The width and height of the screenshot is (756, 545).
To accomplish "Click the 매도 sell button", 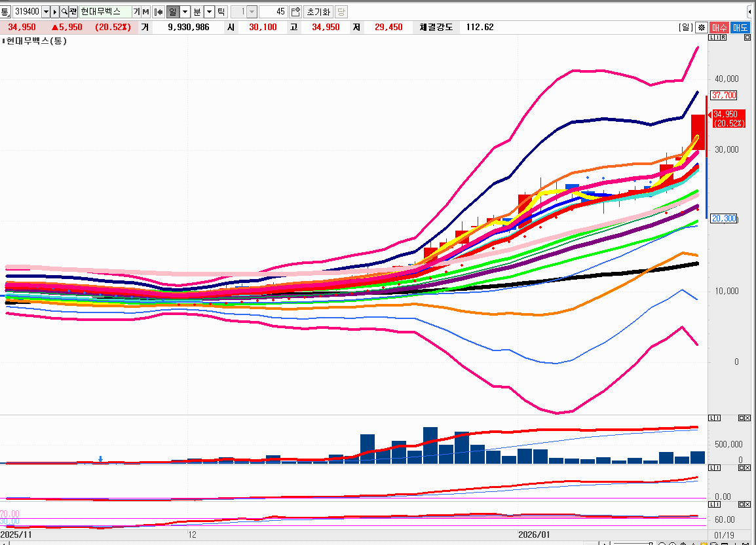I will (740, 28).
